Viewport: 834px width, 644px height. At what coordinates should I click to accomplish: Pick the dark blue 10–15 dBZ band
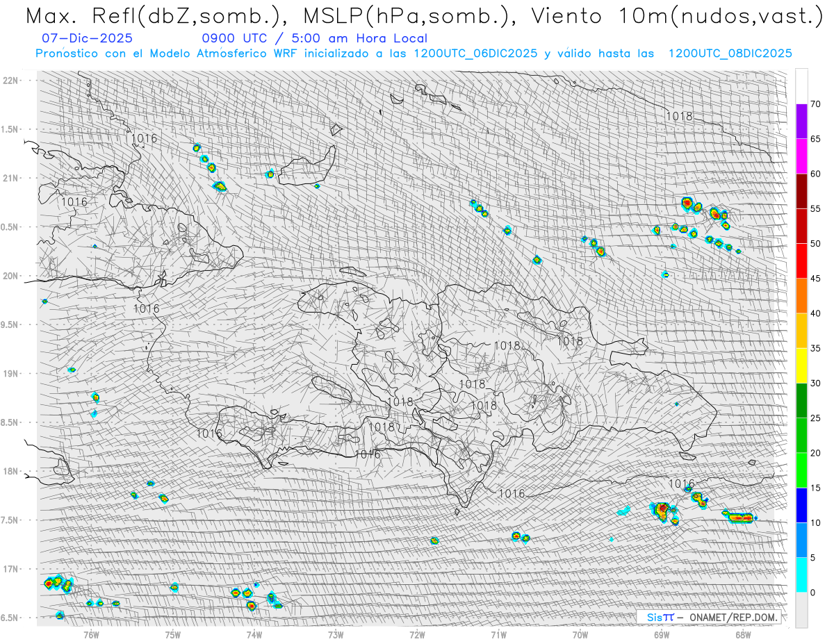click(x=801, y=505)
